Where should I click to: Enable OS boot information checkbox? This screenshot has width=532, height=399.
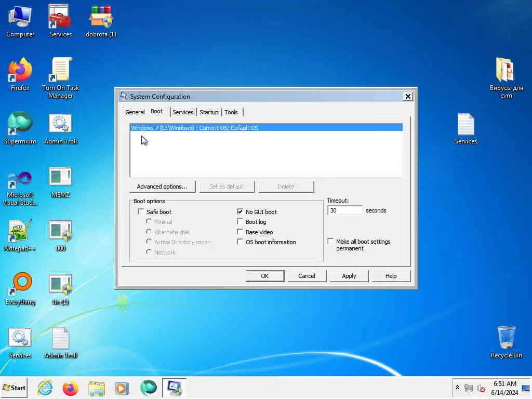(240, 242)
